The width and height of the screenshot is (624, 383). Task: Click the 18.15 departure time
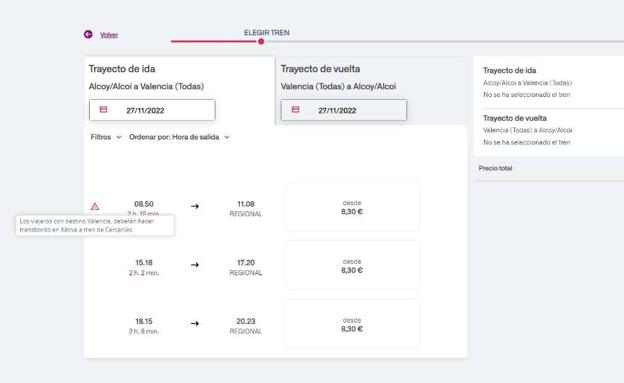click(x=144, y=321)
